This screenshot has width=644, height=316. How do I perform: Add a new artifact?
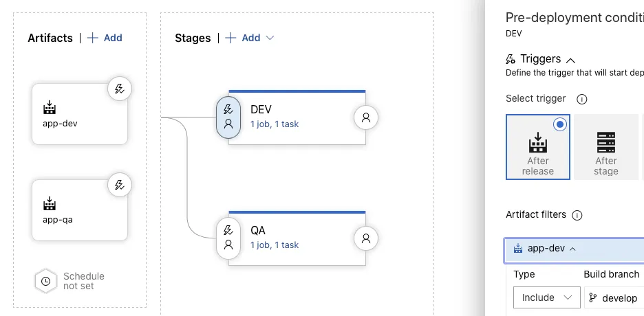[x=105, y=38]
